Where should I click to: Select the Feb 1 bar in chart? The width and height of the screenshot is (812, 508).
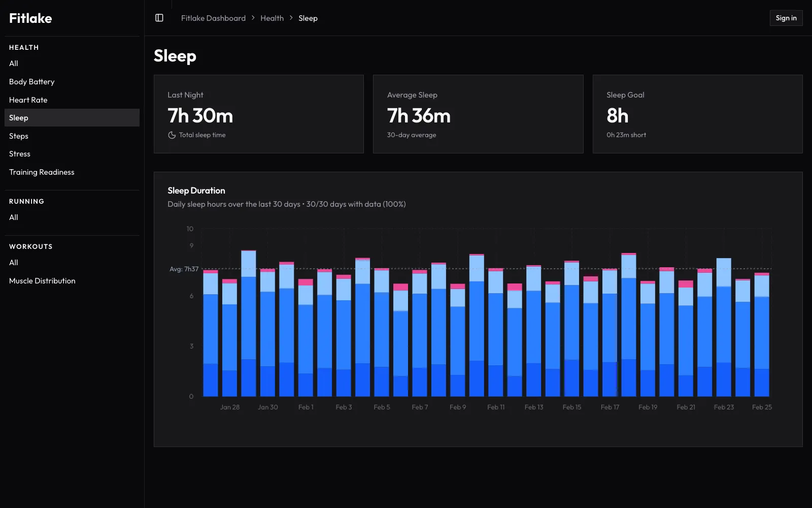(x=306, y=338)
